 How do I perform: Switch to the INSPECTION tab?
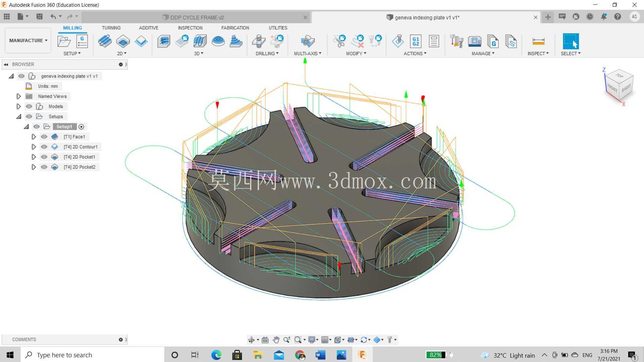pos(190,28)
